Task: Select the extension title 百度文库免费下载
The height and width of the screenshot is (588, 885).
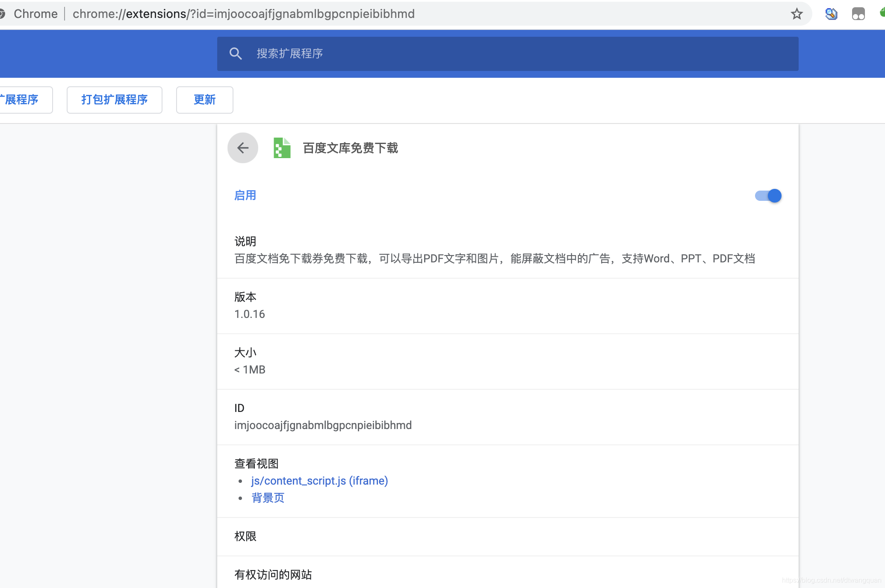Action: (x=351, y=148)
